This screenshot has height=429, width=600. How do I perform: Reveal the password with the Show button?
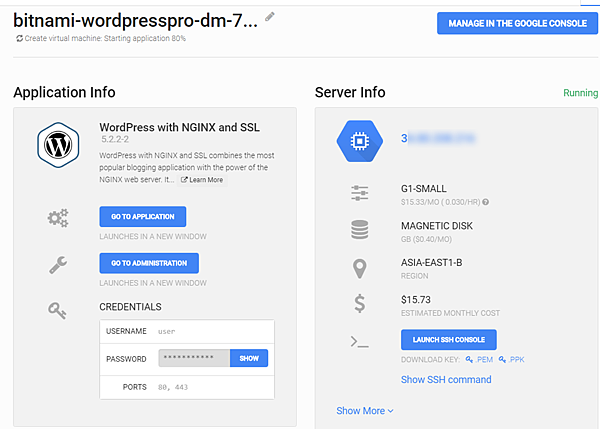[x=249, y=359]
